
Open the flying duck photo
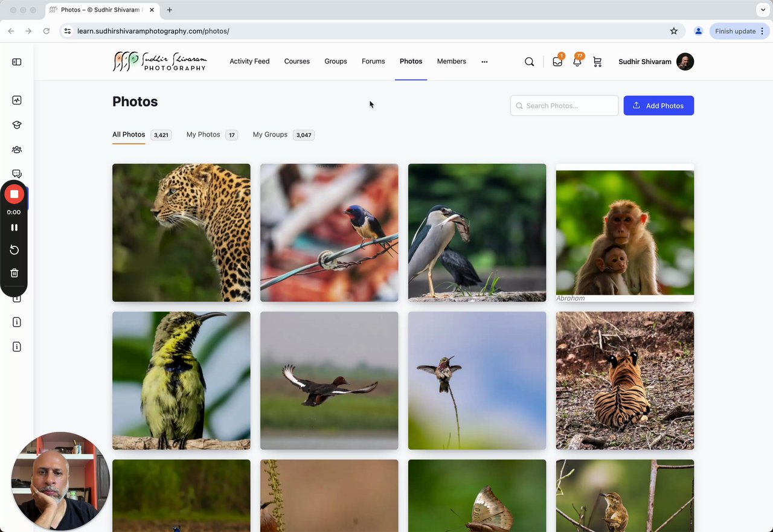tap(329, 380)
